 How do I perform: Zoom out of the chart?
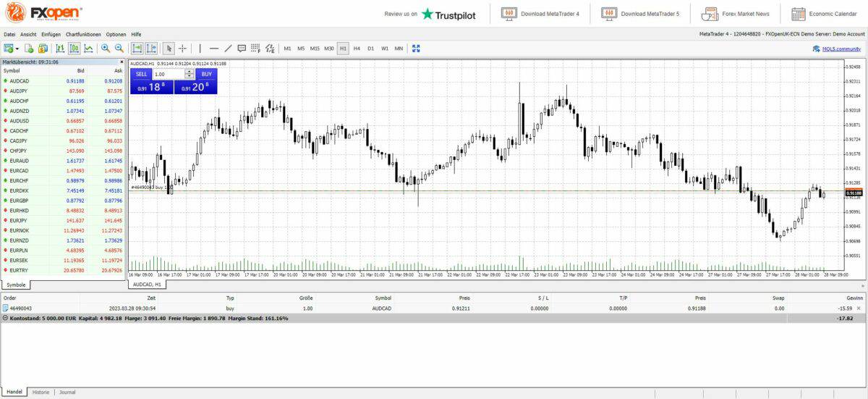tap(119, 49)
